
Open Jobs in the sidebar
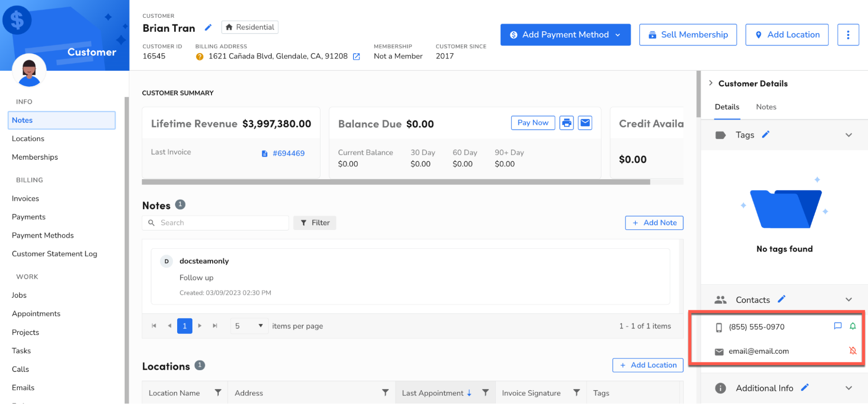point(19,295)
